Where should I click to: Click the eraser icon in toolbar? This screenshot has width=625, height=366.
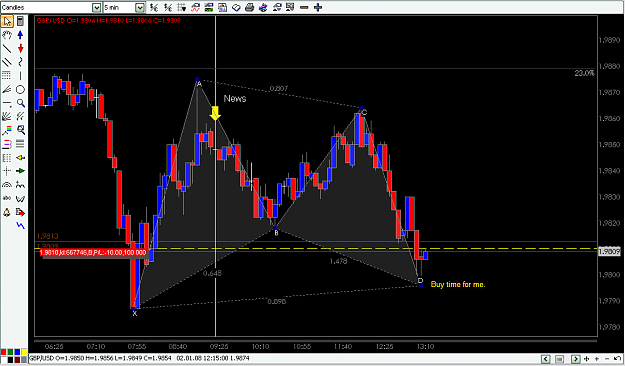(236, 7)
